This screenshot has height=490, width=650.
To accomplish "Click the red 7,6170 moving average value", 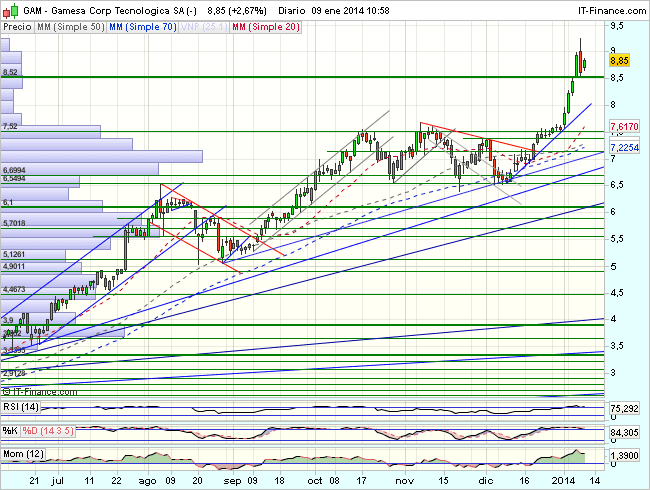I will pyautogui.click(x=624, y=126).
